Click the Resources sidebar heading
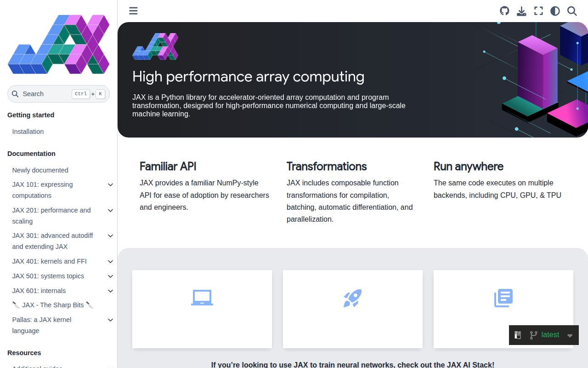Screen dimensions: 588x368 (24, 353)
